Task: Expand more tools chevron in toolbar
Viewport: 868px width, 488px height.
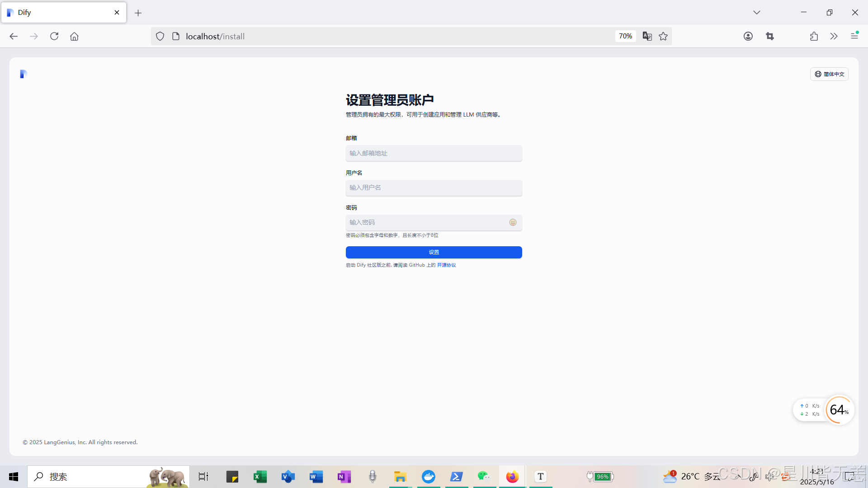Action: [834, 36]
